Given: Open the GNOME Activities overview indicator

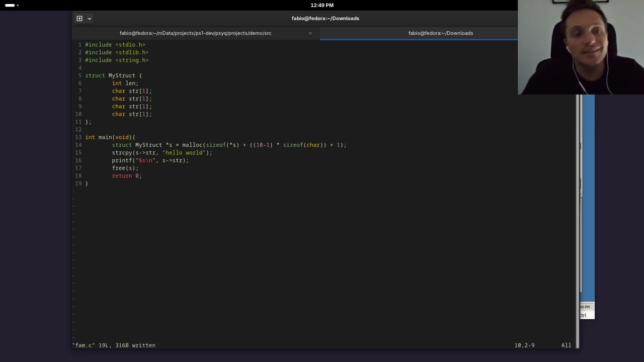Looking at the screenshot, I should pos(12,5).
